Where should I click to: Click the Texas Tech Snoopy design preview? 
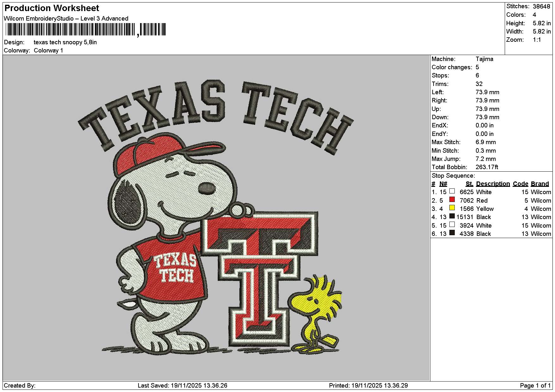click(x=216, y=217)
